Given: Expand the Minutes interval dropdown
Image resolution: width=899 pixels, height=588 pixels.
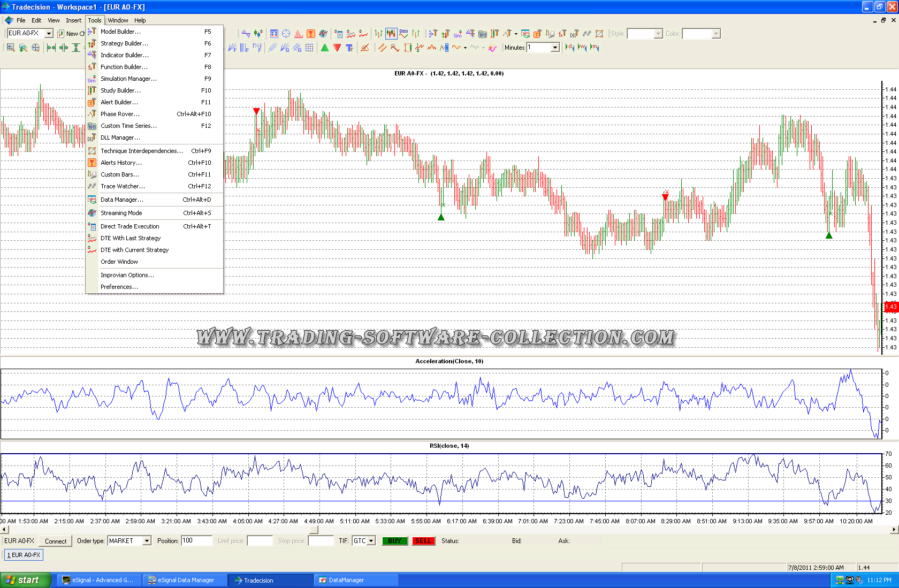Looking at the screenshot, I should coord(555,48).
